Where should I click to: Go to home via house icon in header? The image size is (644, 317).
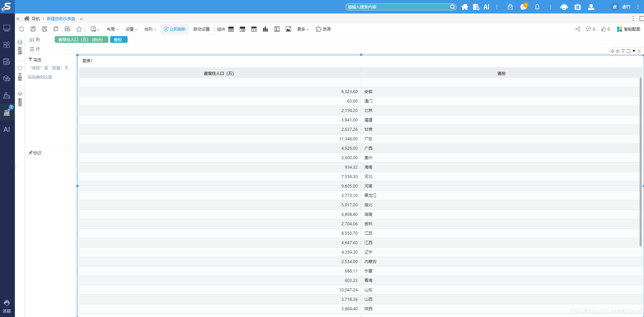465,7
